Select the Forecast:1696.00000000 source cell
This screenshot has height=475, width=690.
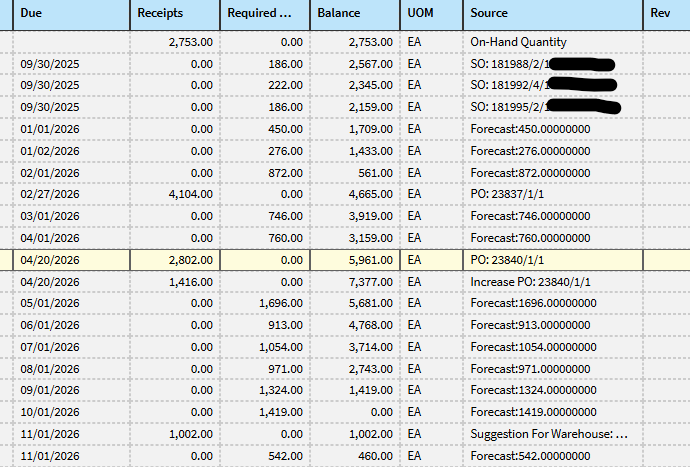coord(553,303)
